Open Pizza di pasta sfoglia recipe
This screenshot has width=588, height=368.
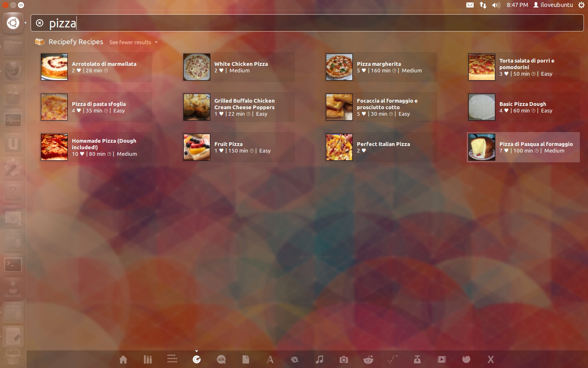pyautogui.click(x=96, y=107)
